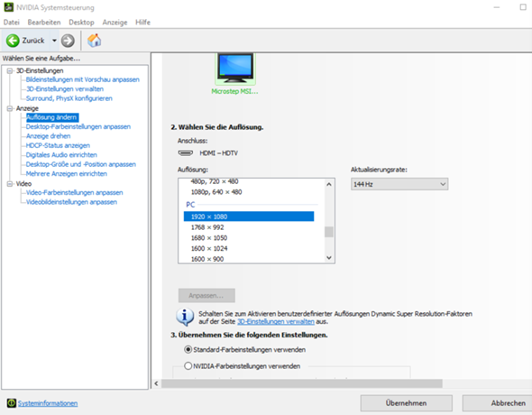Click the resolution list scroll down arrow
This screenshot has width=532, height=415.
tap(329, 257)
